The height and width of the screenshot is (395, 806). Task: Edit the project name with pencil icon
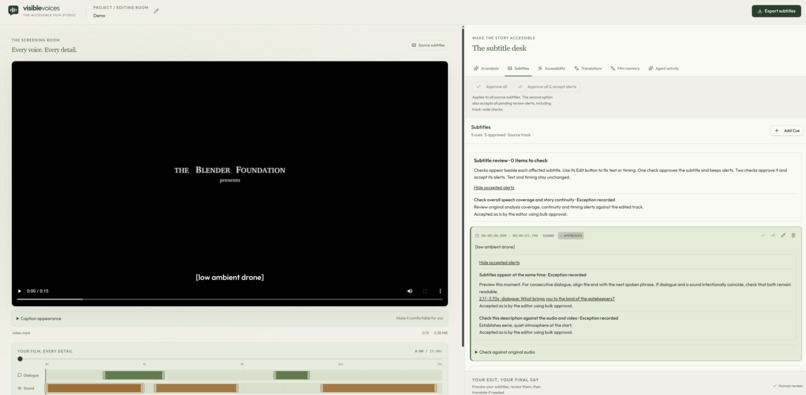coord(156,11)
